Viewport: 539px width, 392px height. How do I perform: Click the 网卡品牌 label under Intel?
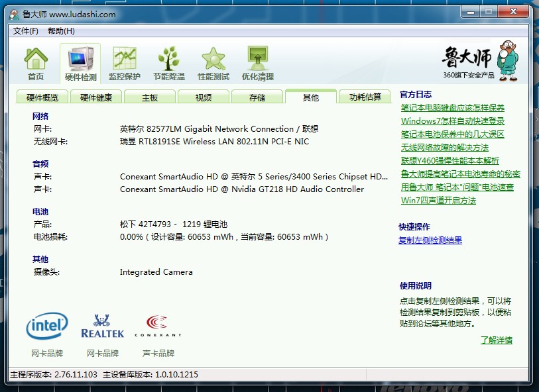[x=47, y=353]
